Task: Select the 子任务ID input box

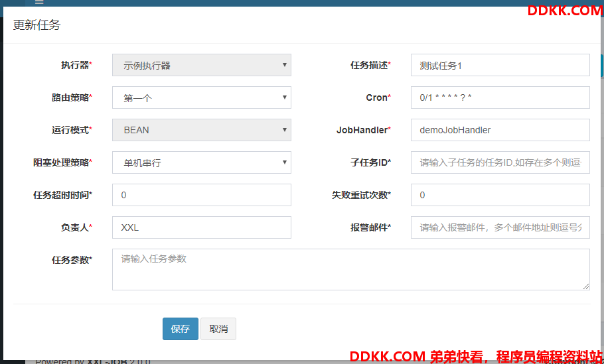Action: [x=500, y=162]
